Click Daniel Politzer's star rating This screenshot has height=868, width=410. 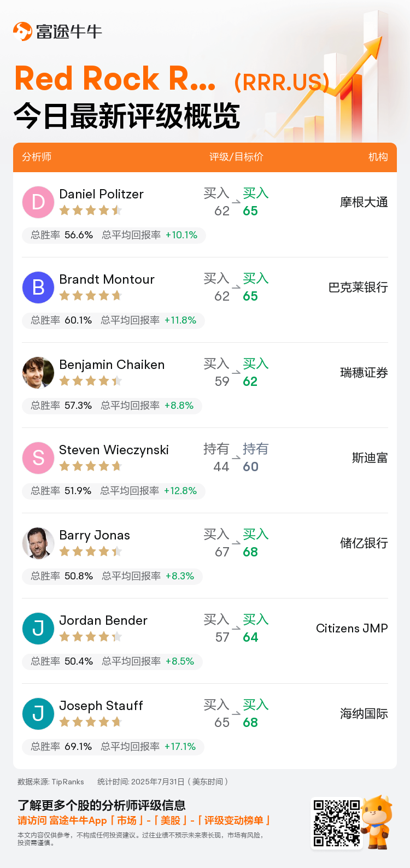pos(90,210)
